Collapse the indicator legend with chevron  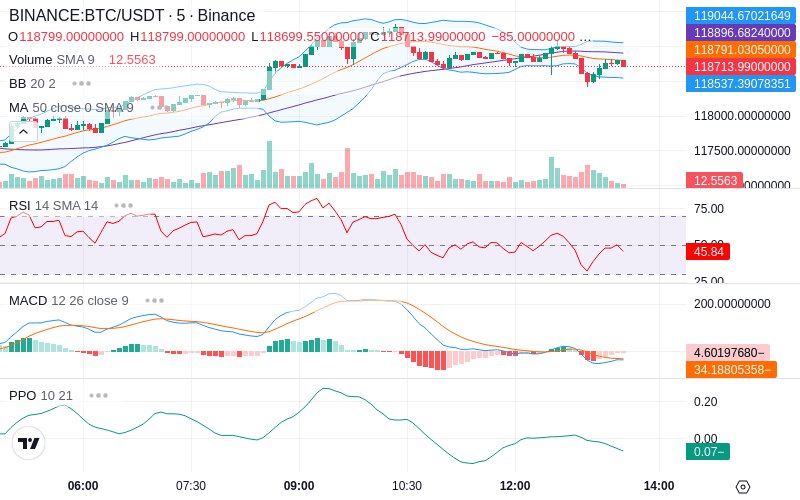point(23,132)
